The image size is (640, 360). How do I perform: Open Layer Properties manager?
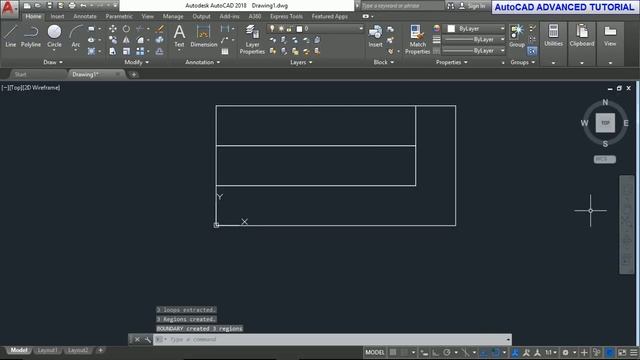click(252, 39)
